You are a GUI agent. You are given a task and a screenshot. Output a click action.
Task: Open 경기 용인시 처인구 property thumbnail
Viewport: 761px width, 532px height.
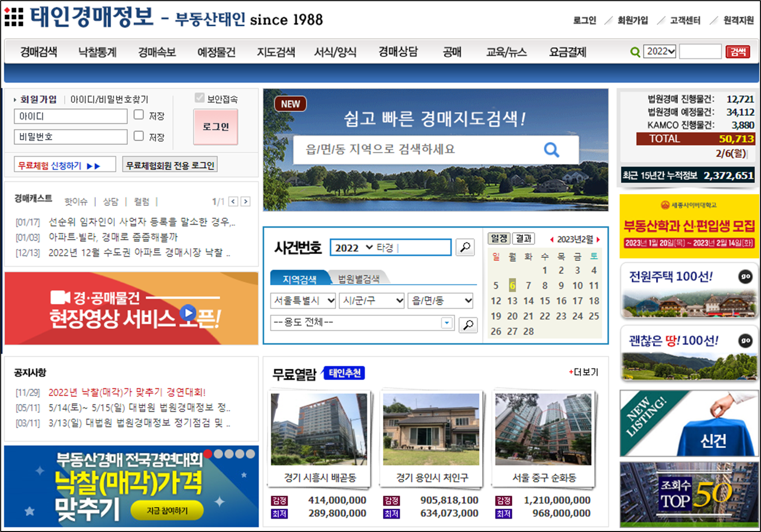431,429
